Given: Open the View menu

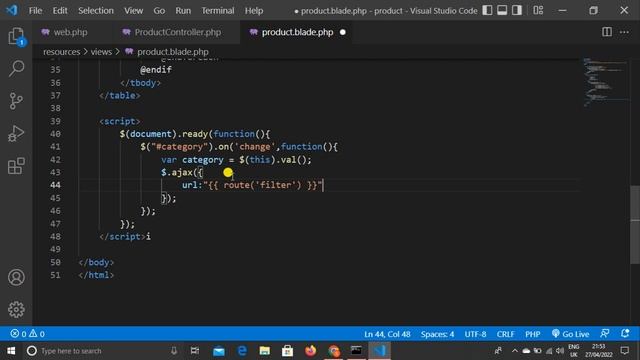Looking at the screenshot, I should 133,11.
